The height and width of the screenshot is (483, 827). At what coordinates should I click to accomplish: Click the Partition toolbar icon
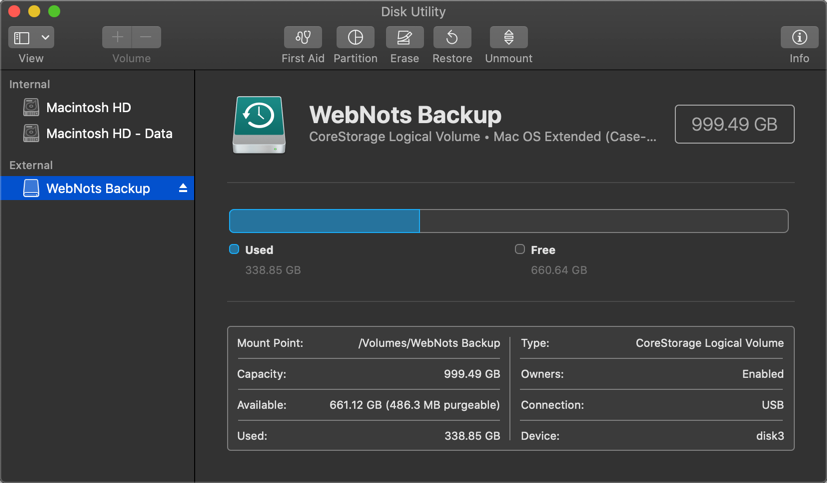click(355, 37)
